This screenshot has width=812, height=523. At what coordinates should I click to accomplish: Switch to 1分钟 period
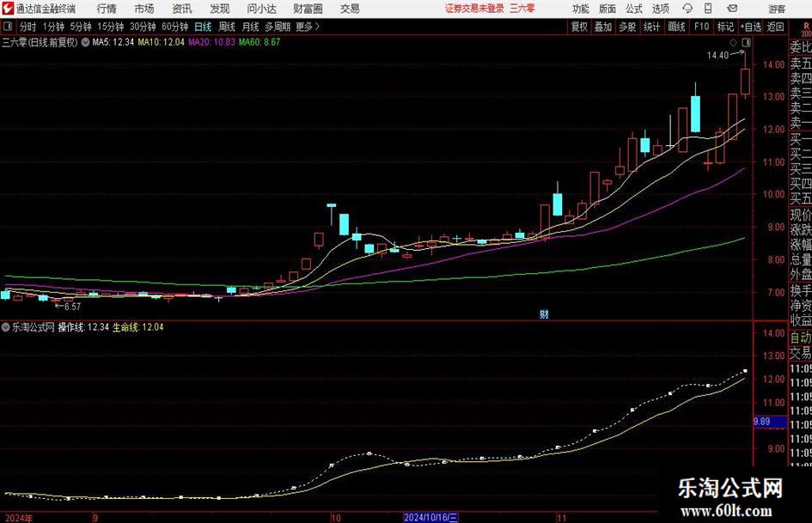tap(53, 27)
